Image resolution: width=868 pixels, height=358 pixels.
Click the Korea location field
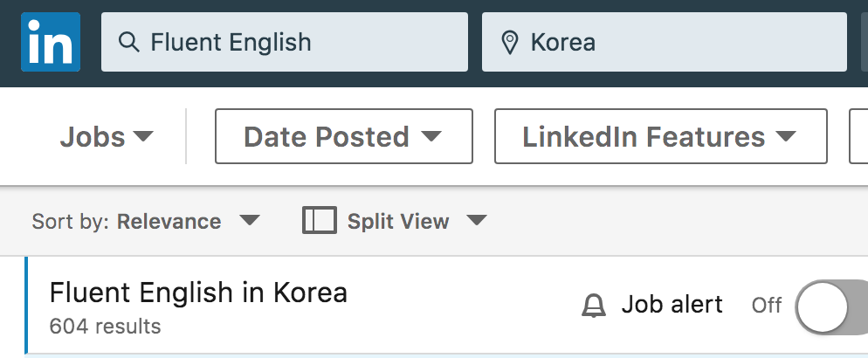[665, 42]
